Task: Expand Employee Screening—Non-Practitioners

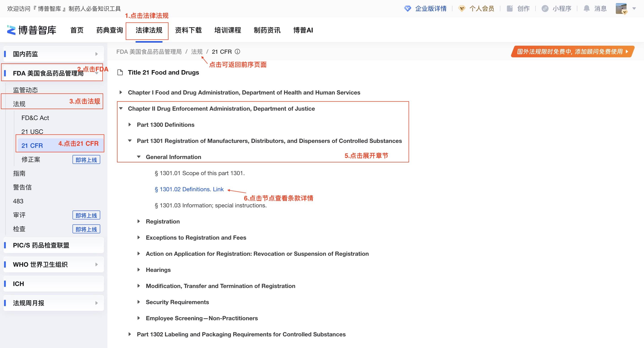Action: pyautogui.click(x=139, y=318)
